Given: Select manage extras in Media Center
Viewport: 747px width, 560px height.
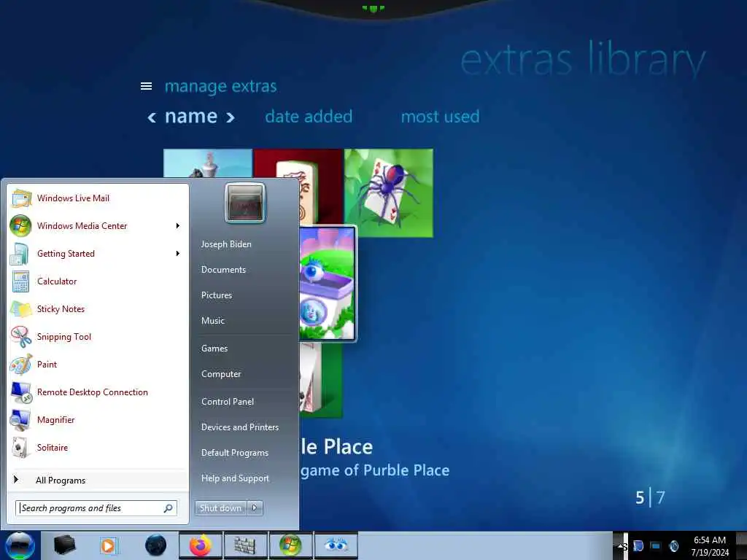Looking at the screenshot, I should click(220, 86).
